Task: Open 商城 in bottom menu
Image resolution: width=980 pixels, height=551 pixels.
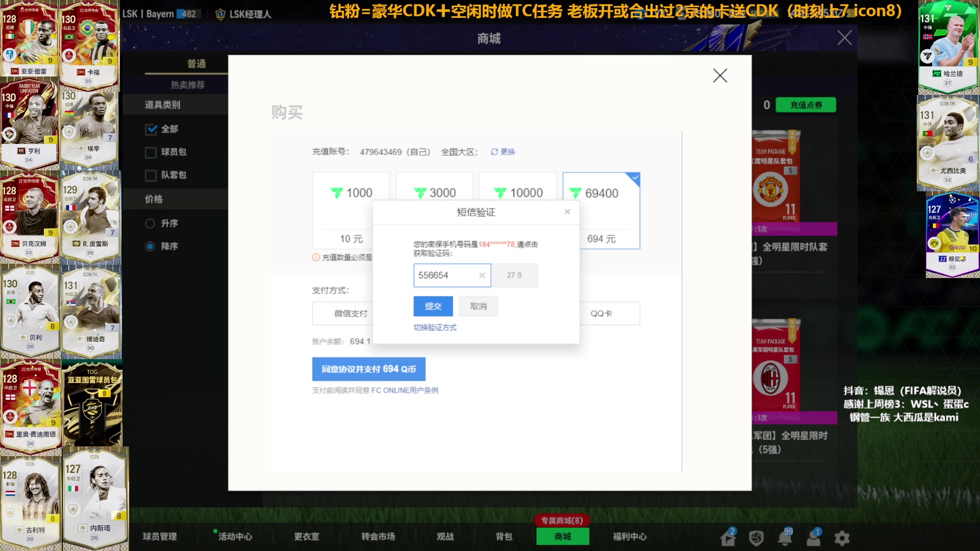Action: [562, 537]
